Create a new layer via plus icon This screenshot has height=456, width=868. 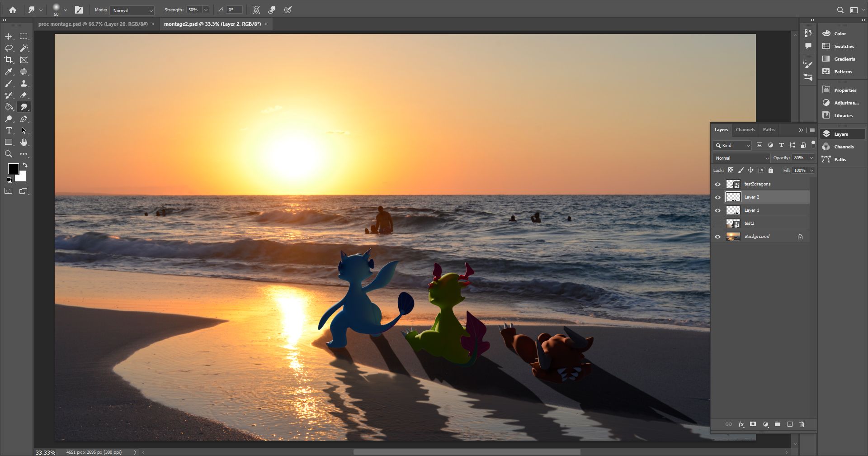(x=790, y=424)
